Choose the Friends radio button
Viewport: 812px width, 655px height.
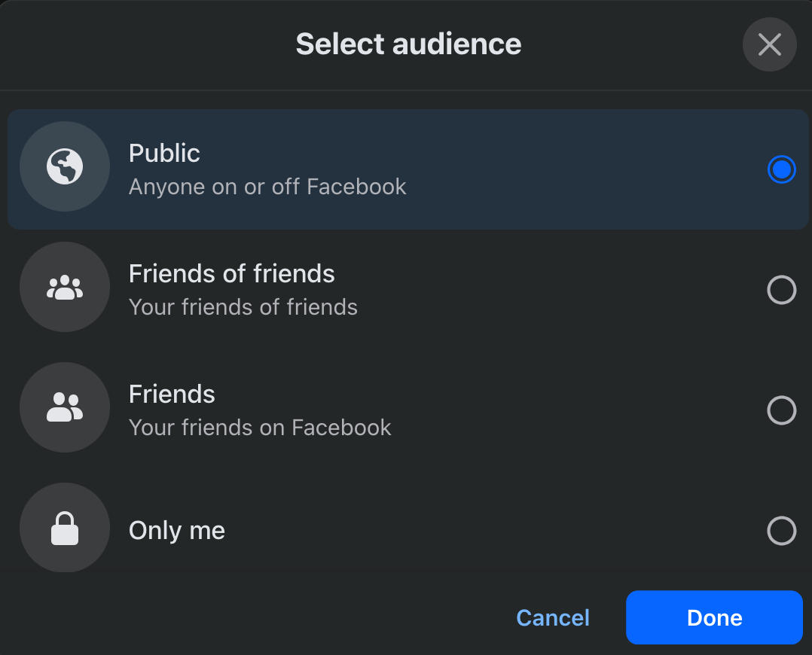tap(781, 410)
